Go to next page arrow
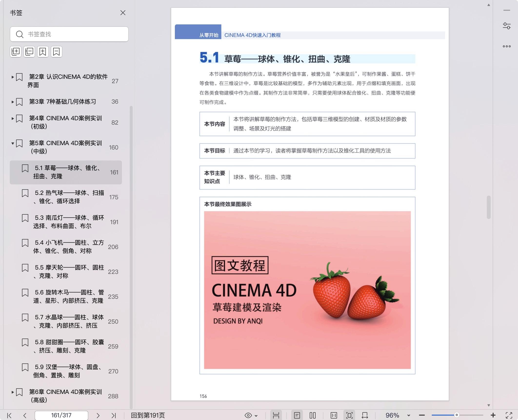 (98, 415)
